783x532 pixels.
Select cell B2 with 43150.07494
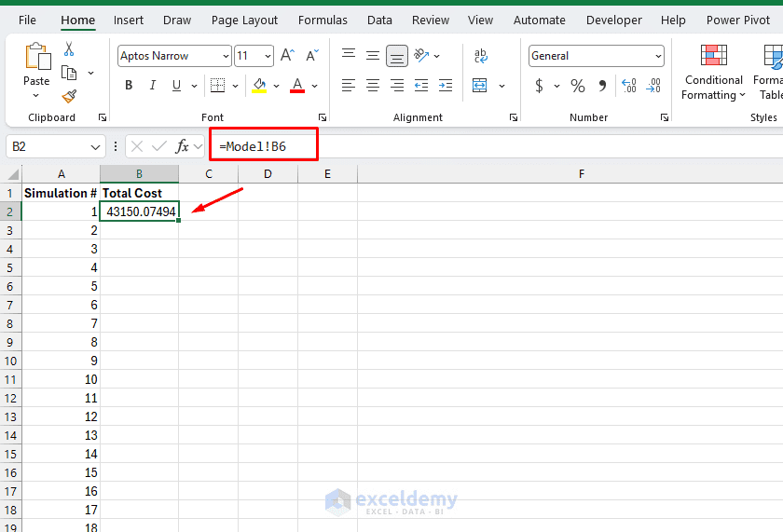coord(139,211)
